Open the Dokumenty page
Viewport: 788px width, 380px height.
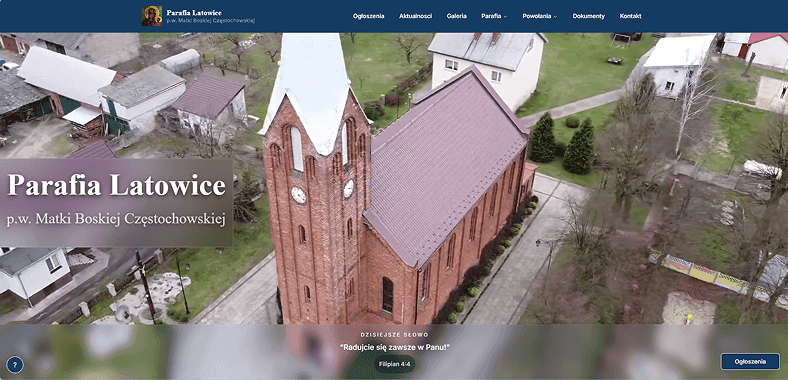point(588,16)
